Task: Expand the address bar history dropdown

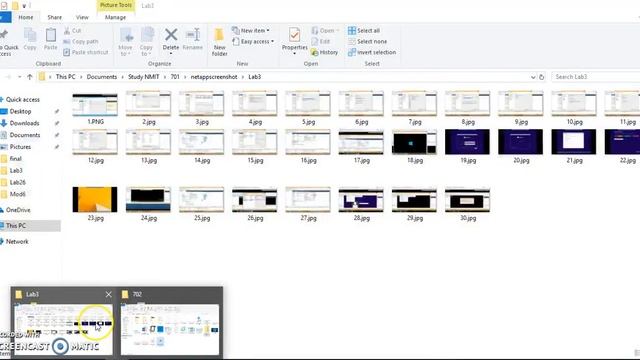Action: click(x=533, y=77)
